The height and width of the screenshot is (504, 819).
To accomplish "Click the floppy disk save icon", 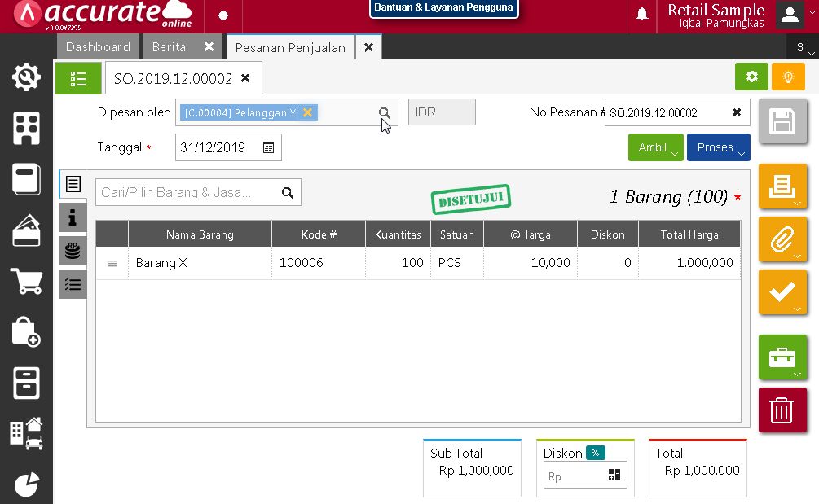I will pyautogui.click(x=782, y=123).
